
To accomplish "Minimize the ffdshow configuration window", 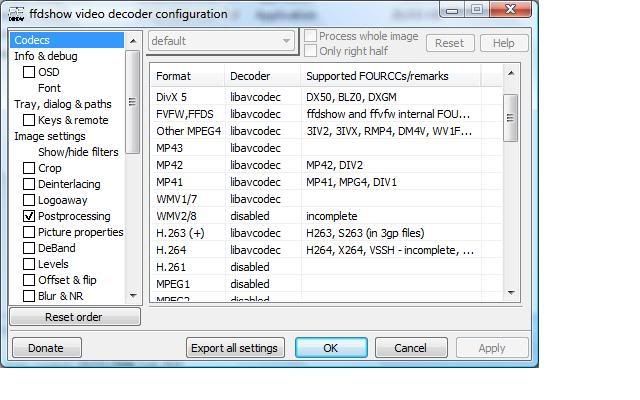I will [x=452, y=10].
